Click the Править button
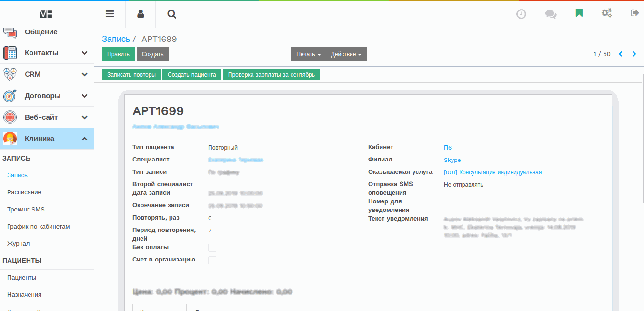The image size is (644, 311). pyautogui.click(x=118, y=54)
